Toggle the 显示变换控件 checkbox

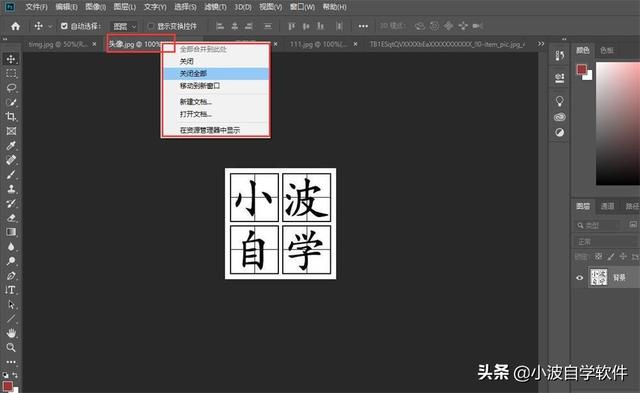coord(151,26)
